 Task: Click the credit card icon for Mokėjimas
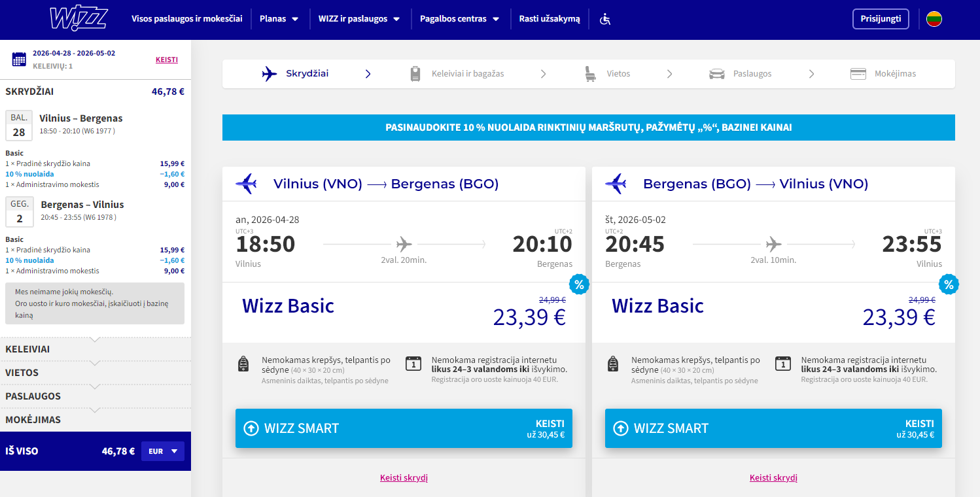(x=858, y=74)
